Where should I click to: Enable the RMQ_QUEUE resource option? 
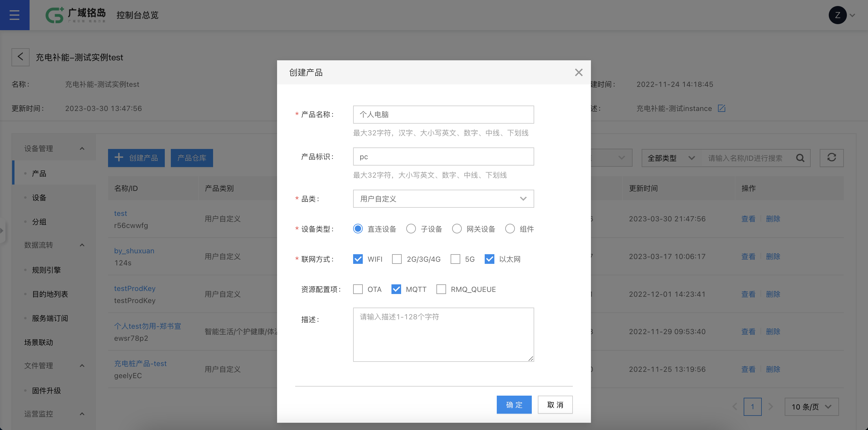[x=441, y=289]
